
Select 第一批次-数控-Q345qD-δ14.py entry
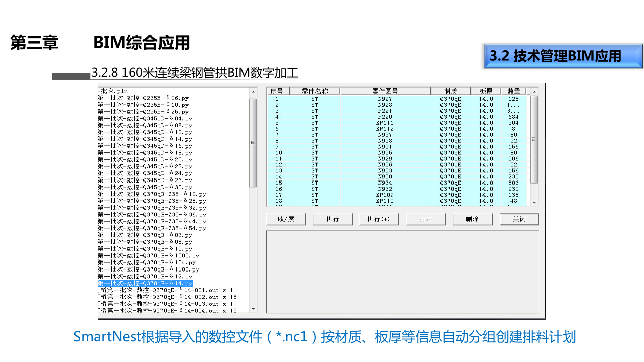(145, 139)
